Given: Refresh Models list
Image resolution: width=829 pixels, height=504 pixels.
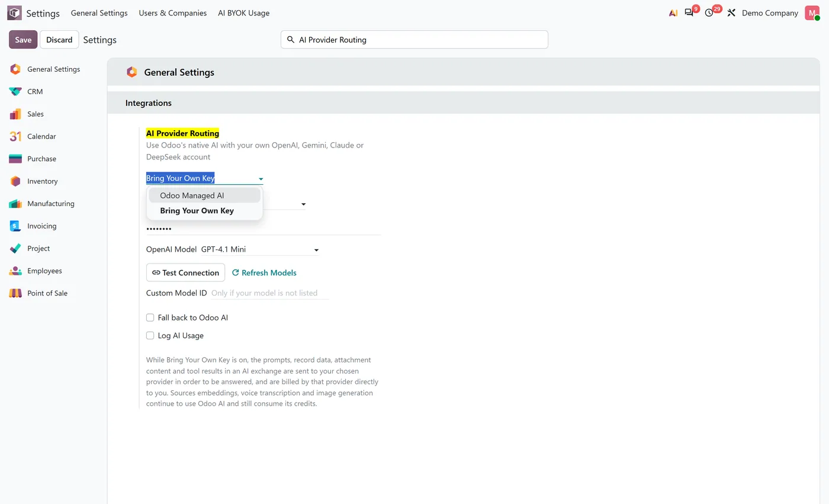Looking at the screenshot, I should tap(264, 273).
